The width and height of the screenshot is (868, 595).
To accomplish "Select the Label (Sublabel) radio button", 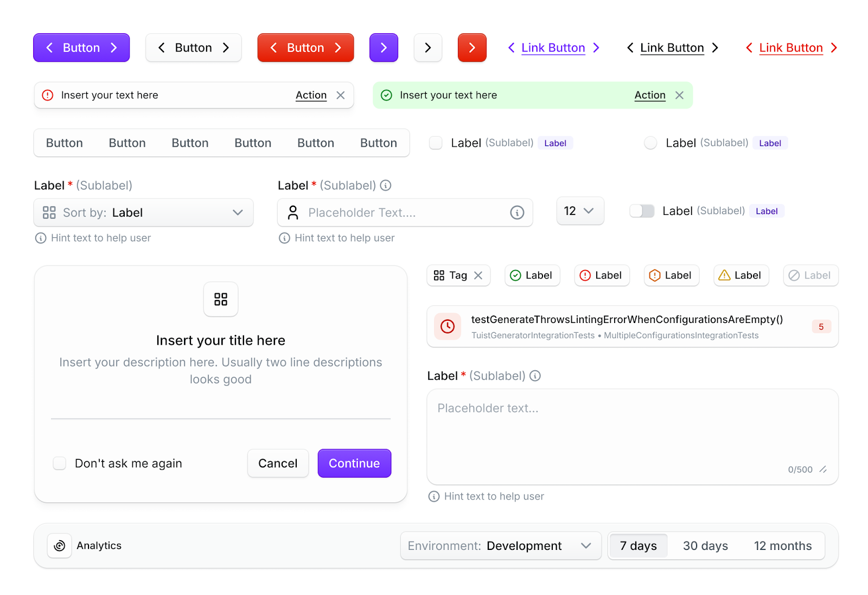I will point(650,143).
